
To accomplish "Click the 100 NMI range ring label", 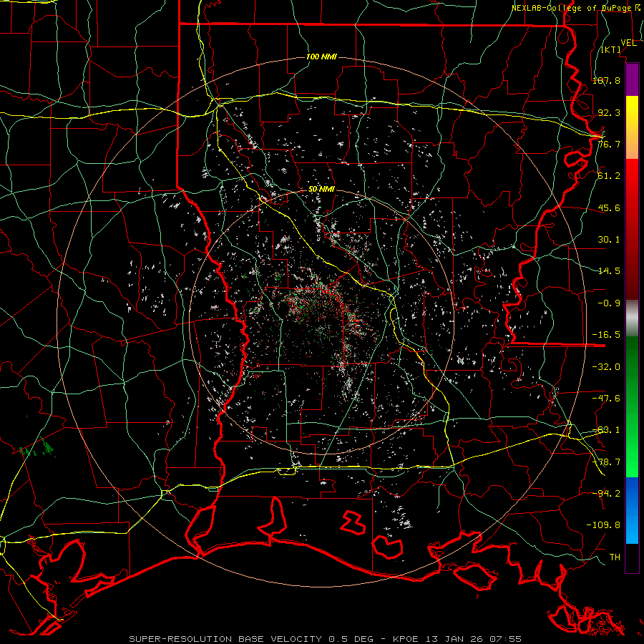I will tap(321, 57).
